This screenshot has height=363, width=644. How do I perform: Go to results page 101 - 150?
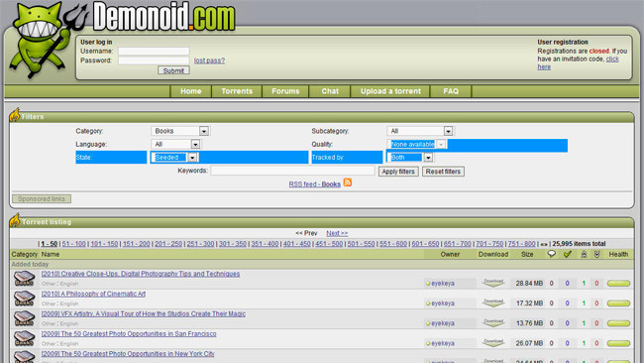click(x=104, y=244)
